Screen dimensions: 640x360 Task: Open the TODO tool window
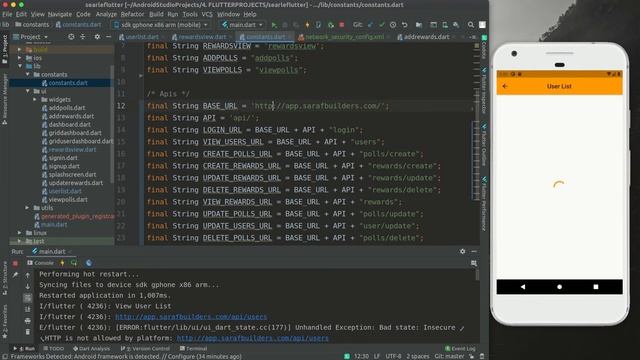(53, 349)
